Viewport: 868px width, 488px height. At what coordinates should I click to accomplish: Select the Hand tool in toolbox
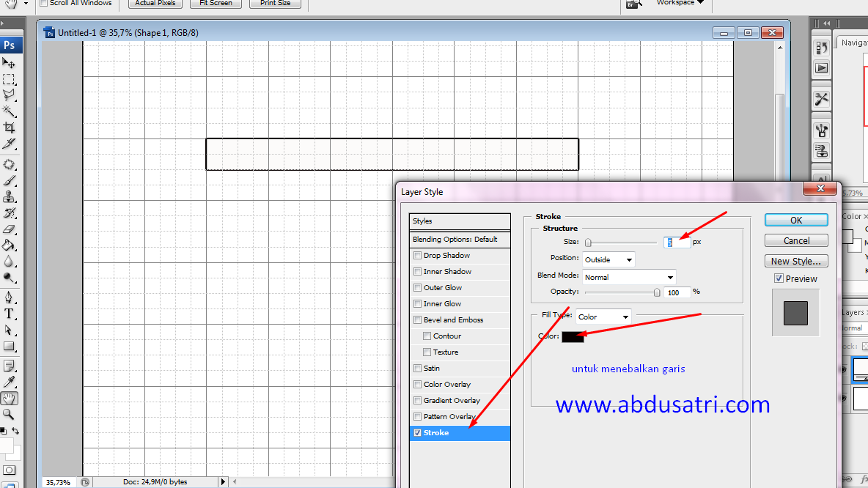(9, 399)
